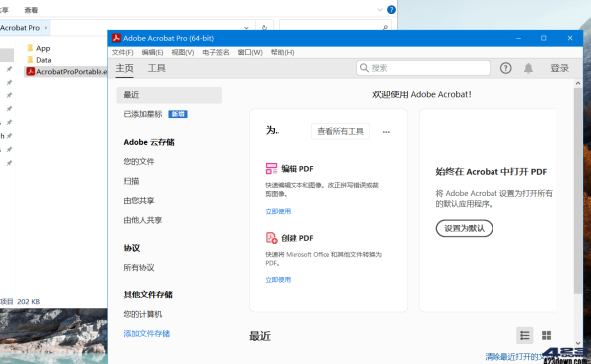
Task: Click the scroll-up arrow in Acrobat
Action: pos(578,83)
